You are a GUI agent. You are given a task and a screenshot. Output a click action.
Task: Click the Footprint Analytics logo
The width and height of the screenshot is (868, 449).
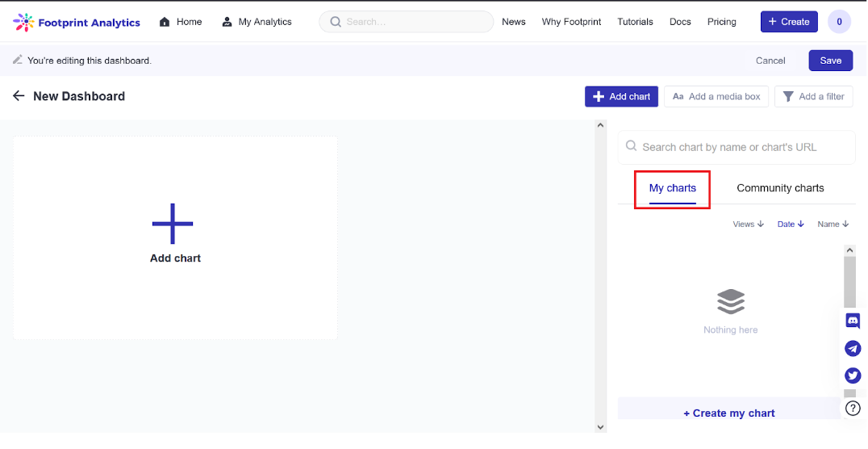(x=77, y=22)
